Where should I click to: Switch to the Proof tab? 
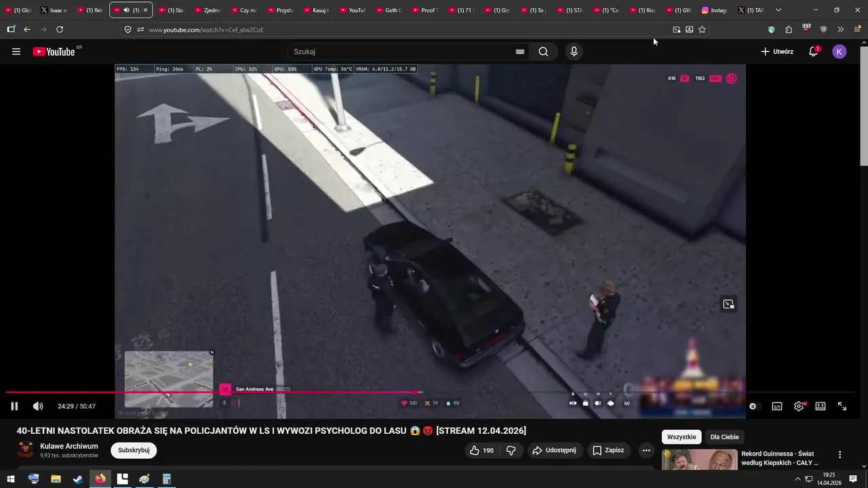pos(424,10)
